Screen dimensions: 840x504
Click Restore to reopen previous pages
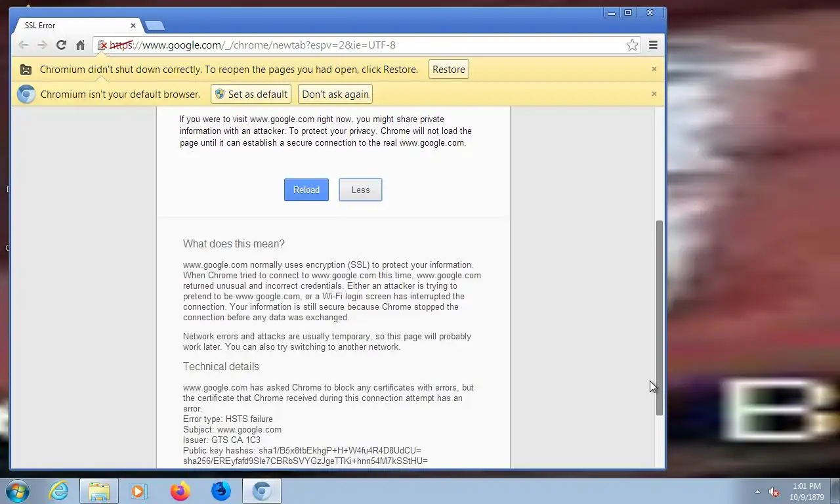tap(449, 70)
